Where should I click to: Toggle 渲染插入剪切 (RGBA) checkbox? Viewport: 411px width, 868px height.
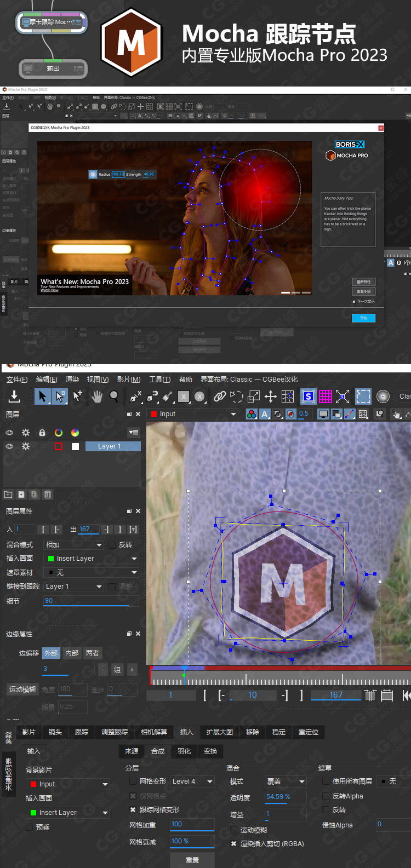point(234,844)
